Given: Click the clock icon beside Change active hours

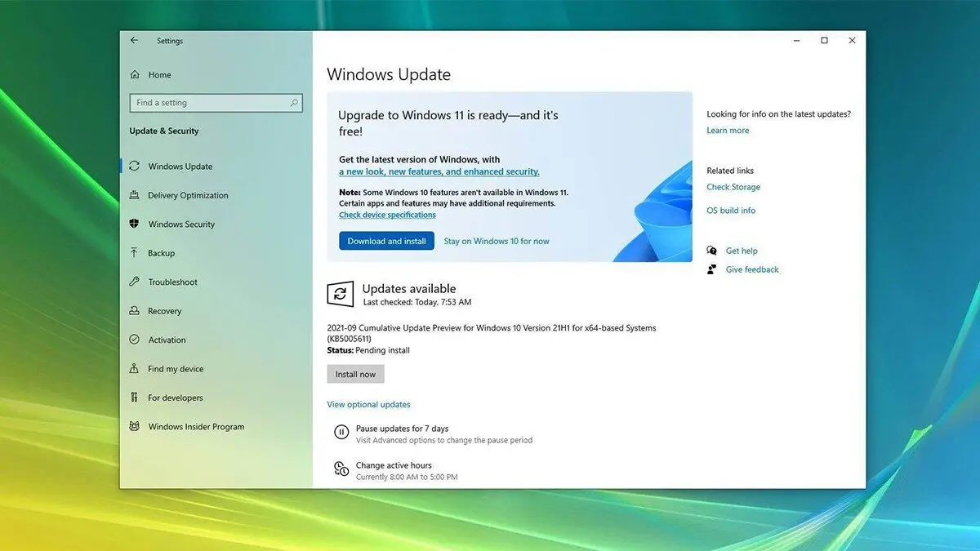Looking at the screenshot, I should pos(341,469).
